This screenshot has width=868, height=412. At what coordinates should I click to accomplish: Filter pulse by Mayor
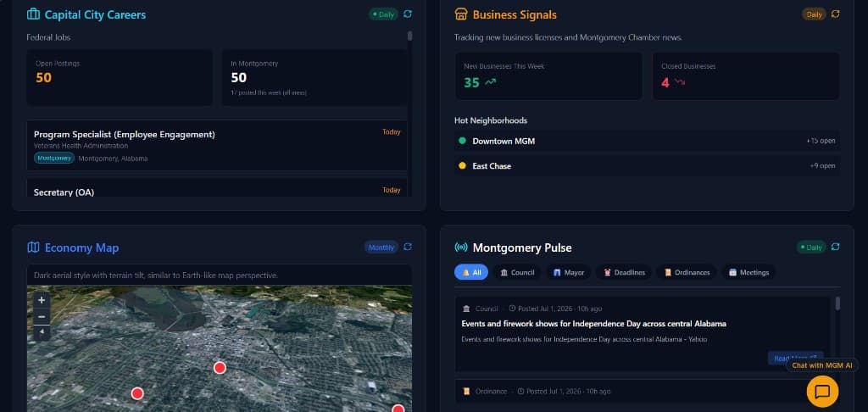(x=569, y=272)
